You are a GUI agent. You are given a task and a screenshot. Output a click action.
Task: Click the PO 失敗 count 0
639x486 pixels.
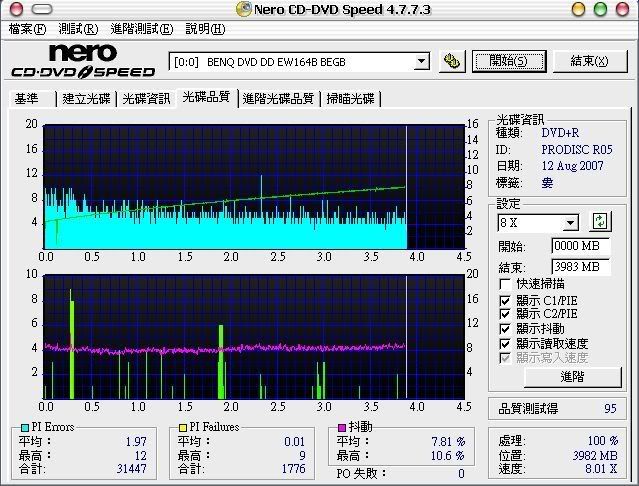coord(461,474)
